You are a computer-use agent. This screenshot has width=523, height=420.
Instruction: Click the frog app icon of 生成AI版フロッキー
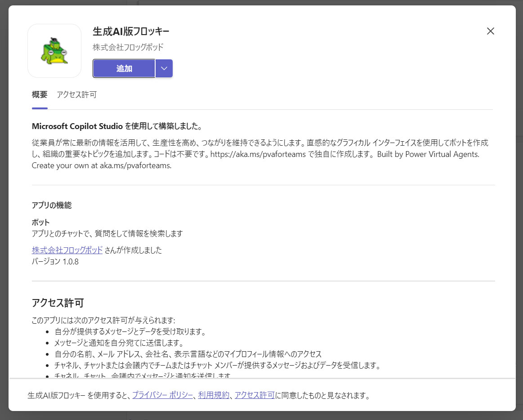coord(54,51)
